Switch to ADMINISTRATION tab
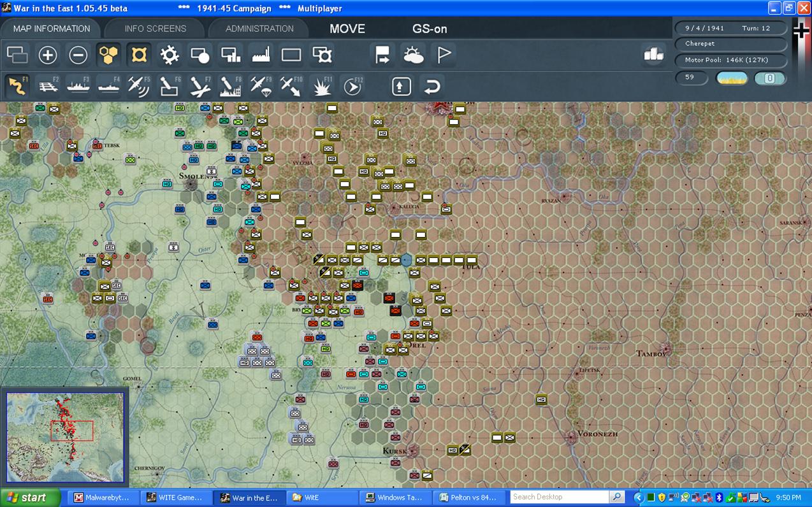This screenshot has height=507, width=812. pos(259,29)
